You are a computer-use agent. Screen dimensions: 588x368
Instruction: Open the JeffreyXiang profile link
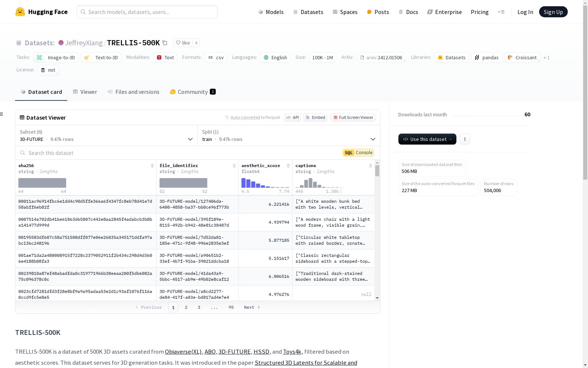pos(84,43)
